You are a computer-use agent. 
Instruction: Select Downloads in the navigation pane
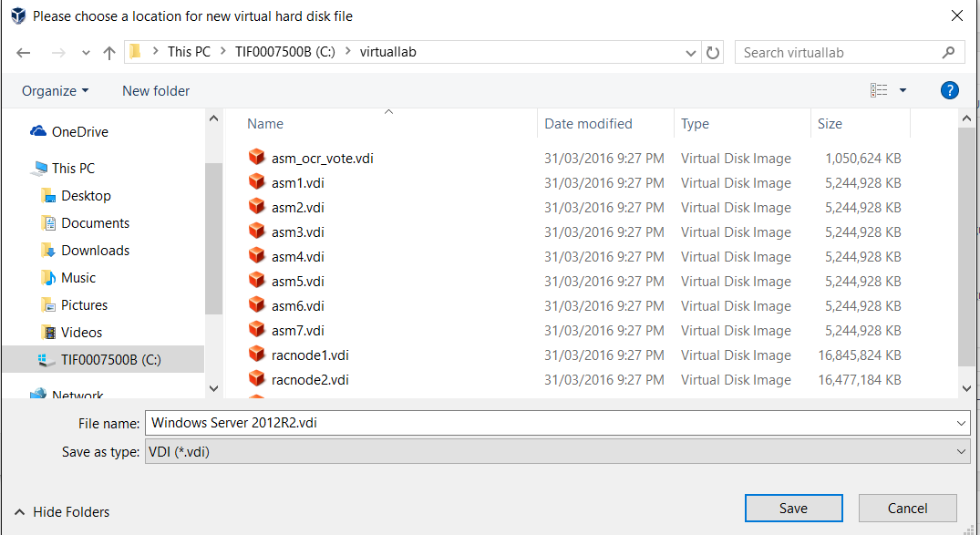tap(95, 250)
